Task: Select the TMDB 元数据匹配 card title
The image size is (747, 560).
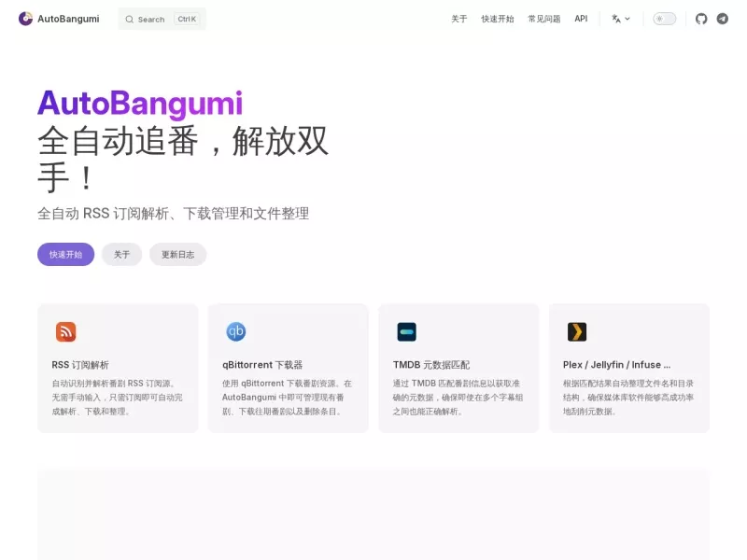Action: 431,365
